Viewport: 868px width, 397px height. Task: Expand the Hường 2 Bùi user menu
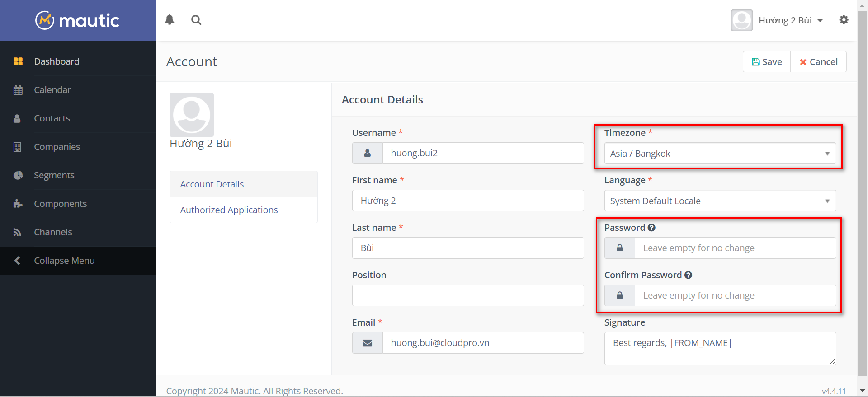[x=790, y=20]
